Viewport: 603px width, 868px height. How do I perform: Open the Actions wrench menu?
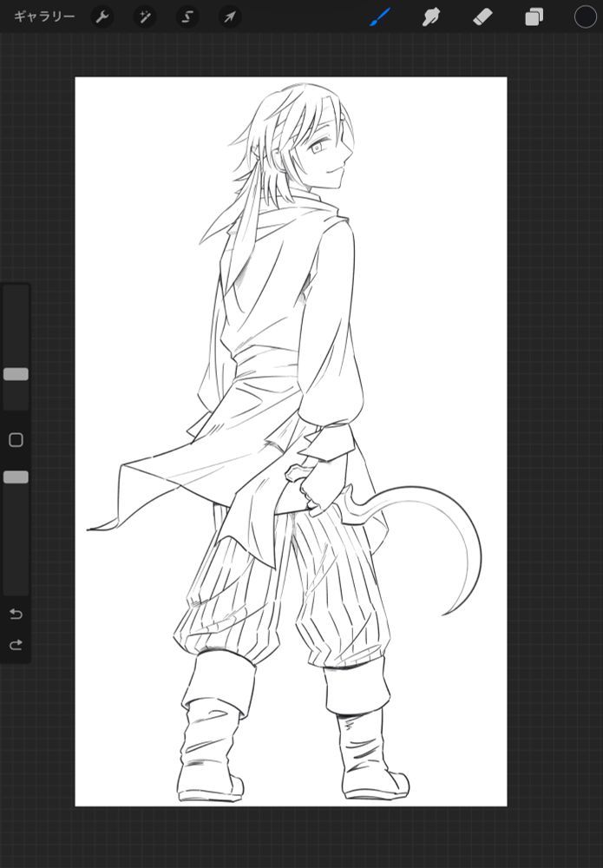coord(102,17)
